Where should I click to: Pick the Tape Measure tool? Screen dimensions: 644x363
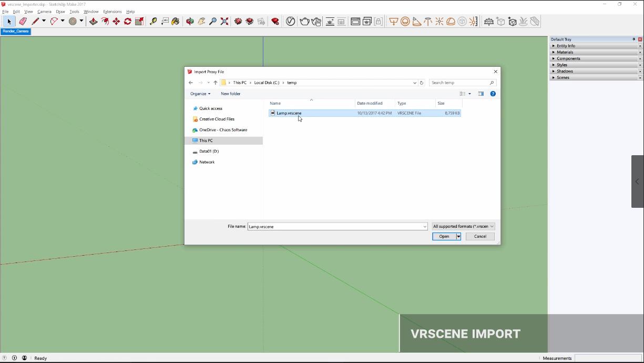153,22
